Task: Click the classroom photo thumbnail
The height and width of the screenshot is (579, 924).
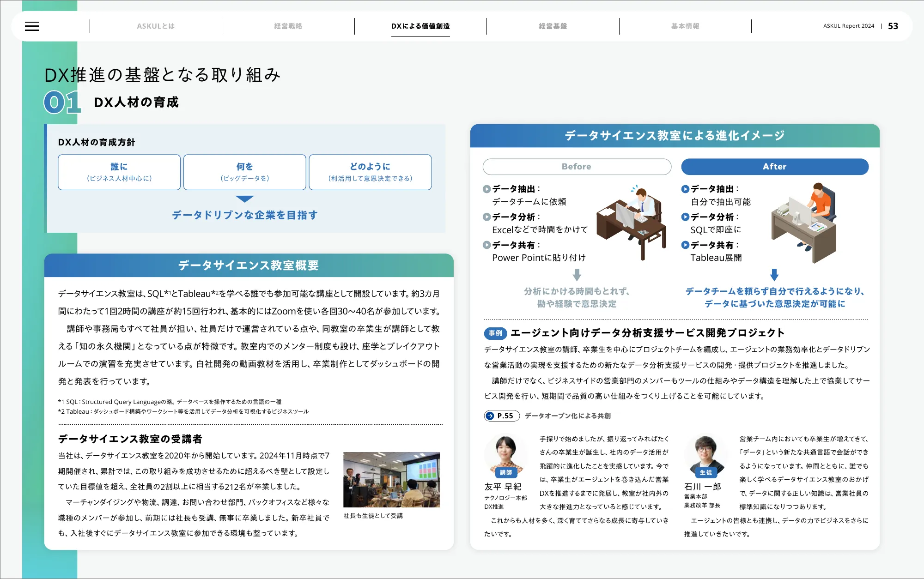Action: tap(391, 480)
